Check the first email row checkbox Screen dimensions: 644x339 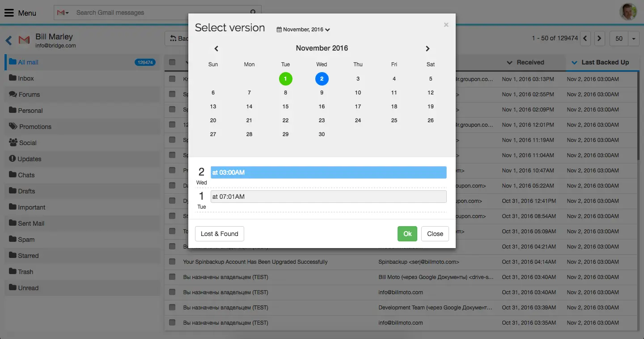click(171, 79)
